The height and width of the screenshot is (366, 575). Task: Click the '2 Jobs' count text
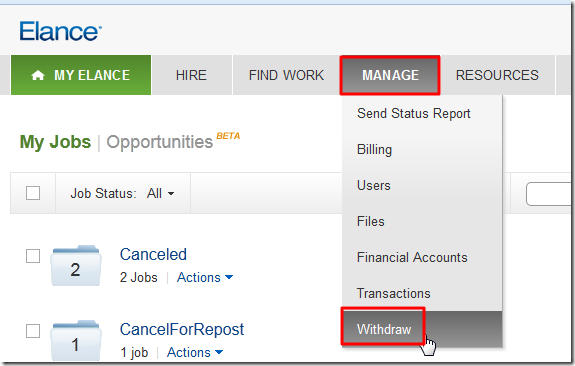(139, 278)
